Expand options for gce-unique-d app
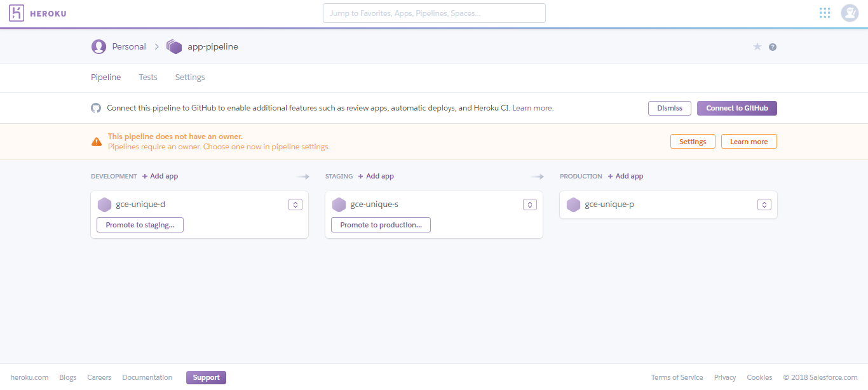Screen dimensions: 868x390 (295, 205)
